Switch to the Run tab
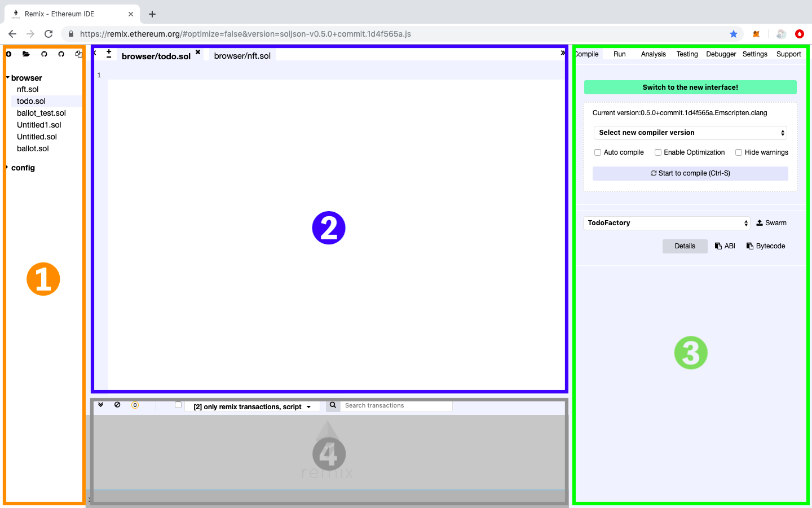The height and width of the screenshot is (508, 812). coord(619,54)
